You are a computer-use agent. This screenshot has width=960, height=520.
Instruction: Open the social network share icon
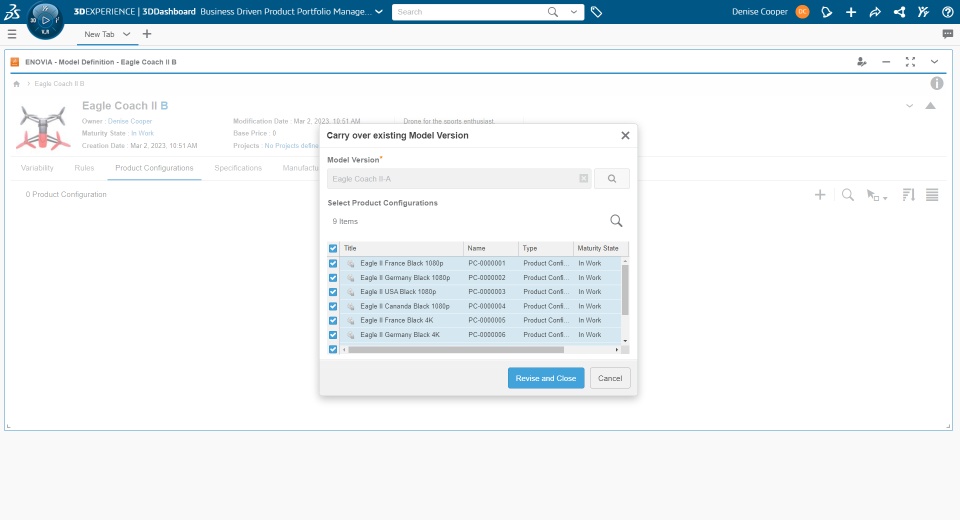tap(899, 12)
